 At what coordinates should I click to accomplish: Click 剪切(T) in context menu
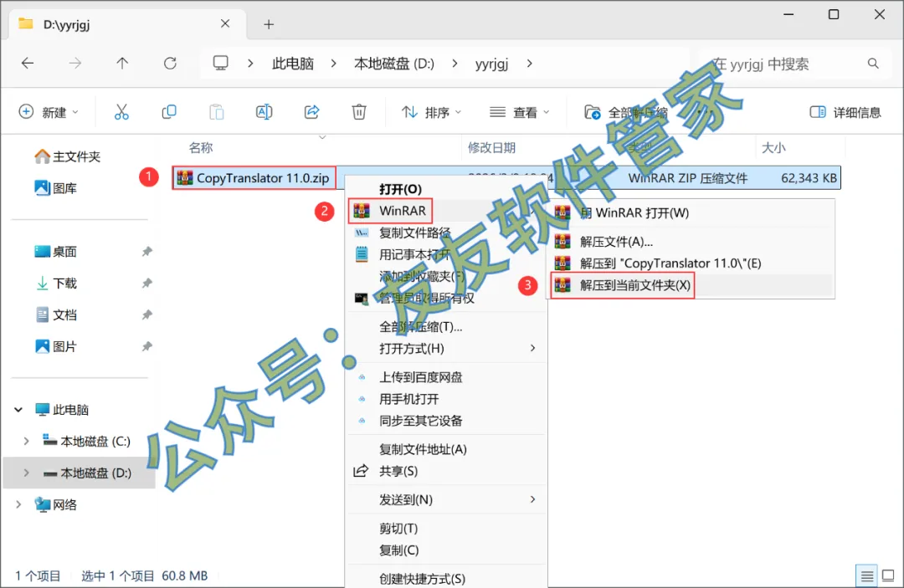447,528
